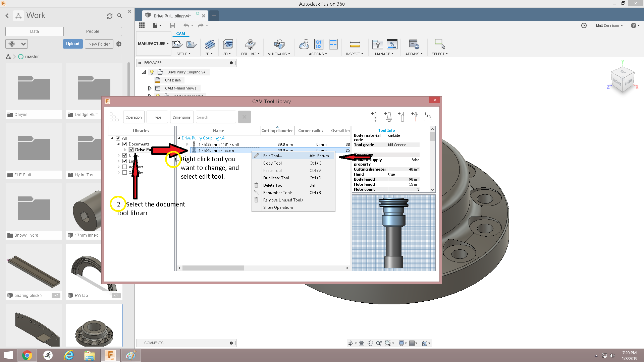The image size is (644, 362).
Task: Select Edit Tool from context menu
Action: tap(293, 156)
